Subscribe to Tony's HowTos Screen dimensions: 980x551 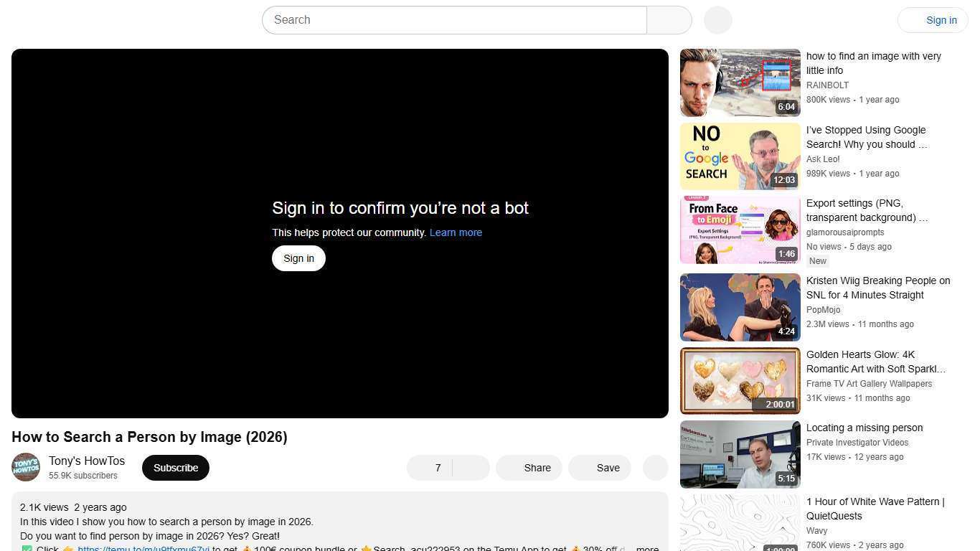pos(175,467)
